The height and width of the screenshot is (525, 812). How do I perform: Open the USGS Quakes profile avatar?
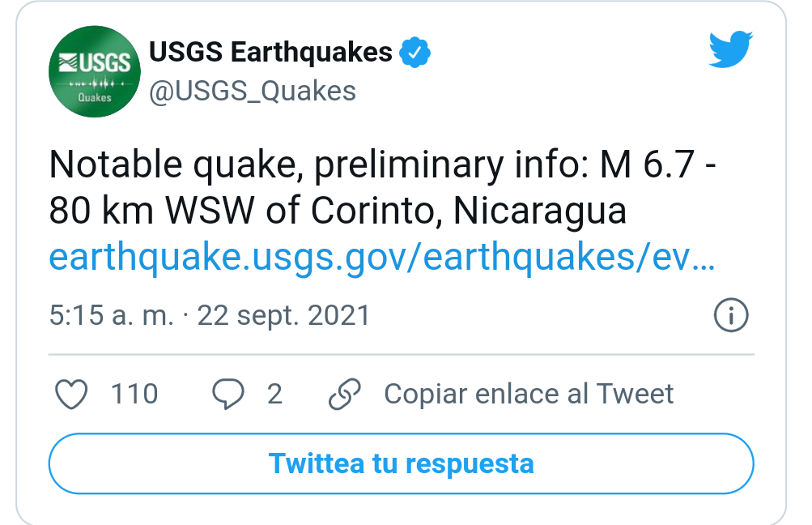94,71
